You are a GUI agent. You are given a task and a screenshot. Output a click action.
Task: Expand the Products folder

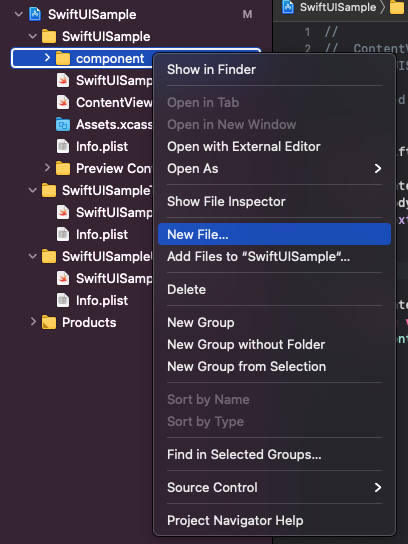coord(33,322)
